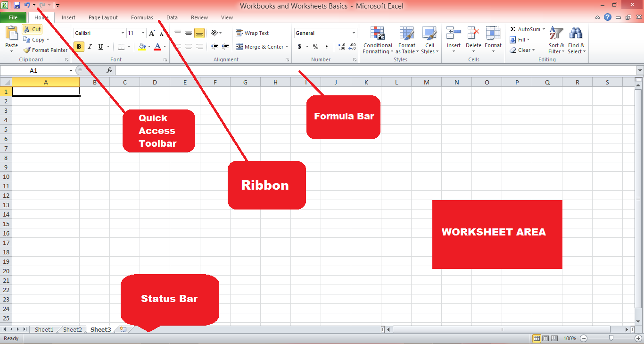This screenshot has width=644, height=344.
Task: Open the font size dropdown
Action: tap(143, 33)
